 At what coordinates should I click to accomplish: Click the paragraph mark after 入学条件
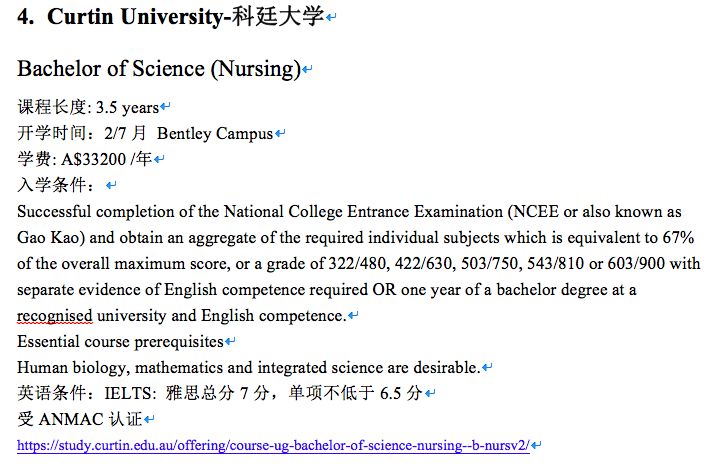point(111,185)
